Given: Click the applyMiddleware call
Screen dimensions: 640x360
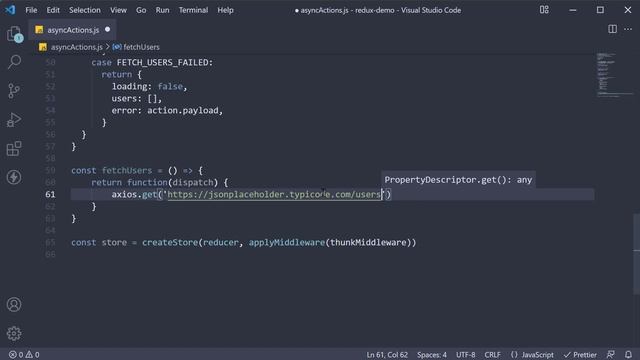Looking at the screenshot, I should pyautogui.click(x=287, y=242).
